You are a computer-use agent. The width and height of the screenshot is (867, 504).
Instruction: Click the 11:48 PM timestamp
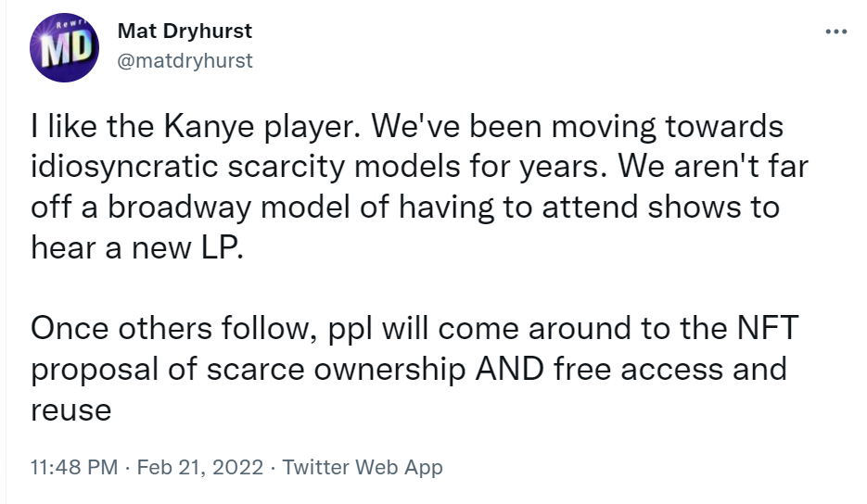[72, 467]
